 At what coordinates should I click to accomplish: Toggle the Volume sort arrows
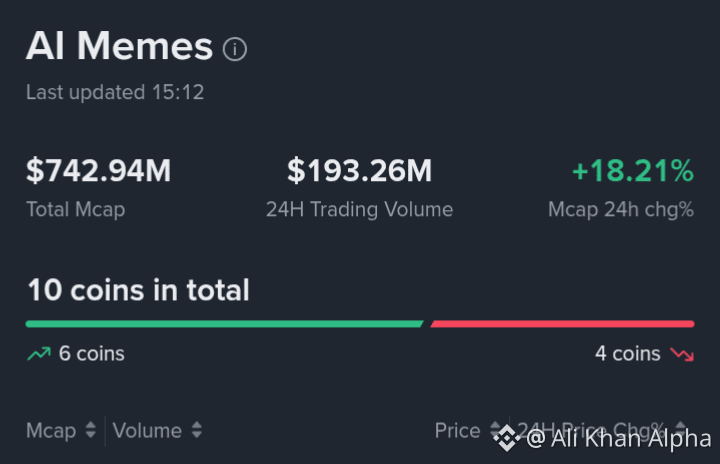[x=197, y=430]
